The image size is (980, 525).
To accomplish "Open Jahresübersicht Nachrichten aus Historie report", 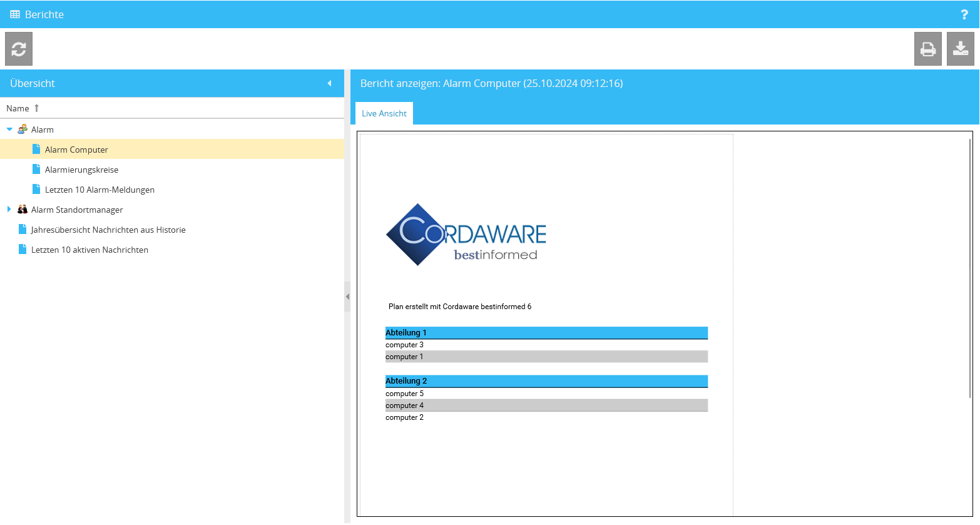I will click(x=172, y=229).
